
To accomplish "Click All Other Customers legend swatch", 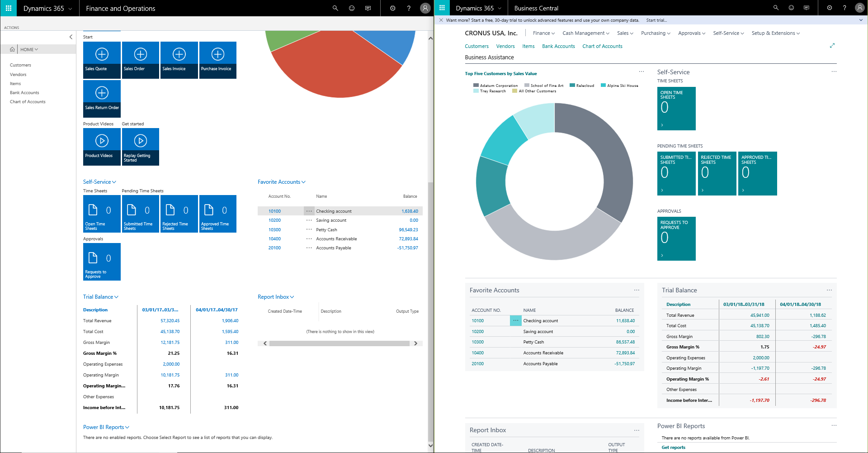I will [514, 91].
